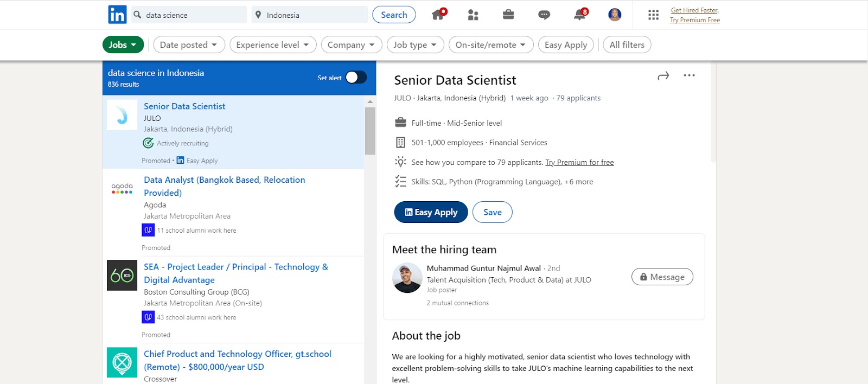Click '836 results' text
The image size is (868, 384).
coord(123,84)
